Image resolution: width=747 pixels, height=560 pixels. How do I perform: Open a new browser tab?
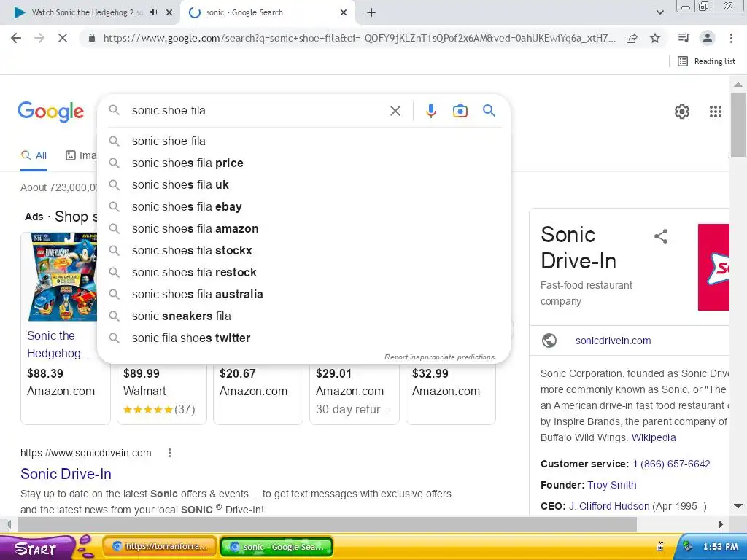click(x=371, y=12)
